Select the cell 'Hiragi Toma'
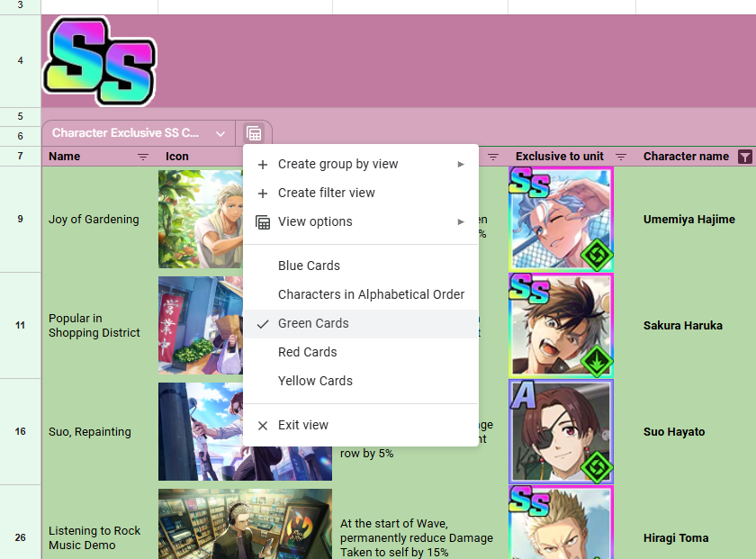 [x=696, y=523]
